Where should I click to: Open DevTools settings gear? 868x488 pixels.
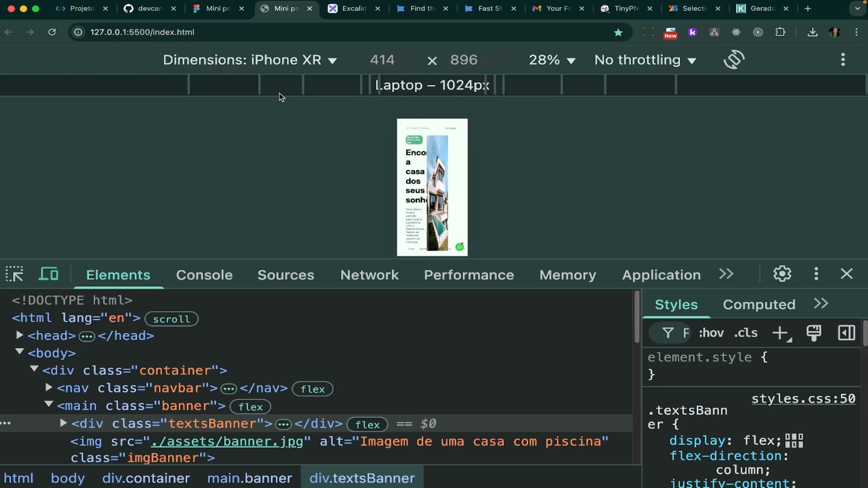pos(782,274)
